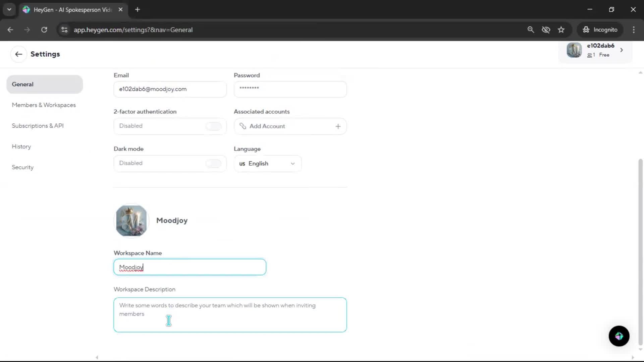Viewport: 644px width, 362px height.
Task: Open the tab search dropdown arrow
Action: pyautogui.click(x=9, y=9)
